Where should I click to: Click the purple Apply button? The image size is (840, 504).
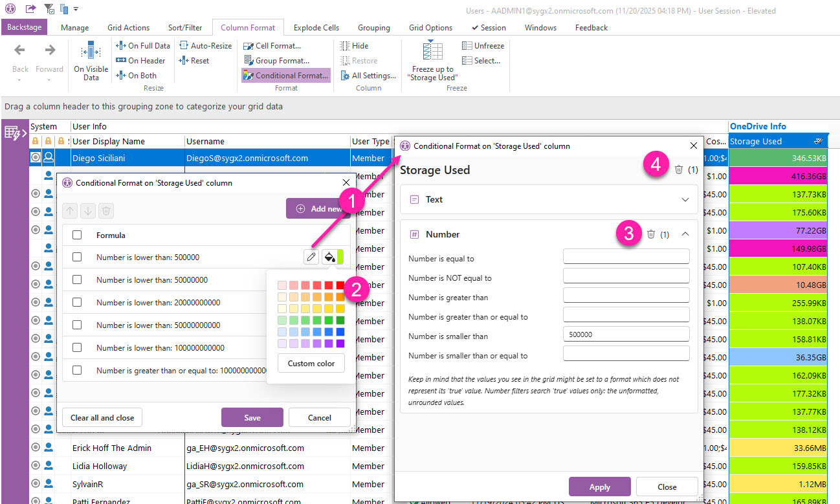tap(599, 487)
